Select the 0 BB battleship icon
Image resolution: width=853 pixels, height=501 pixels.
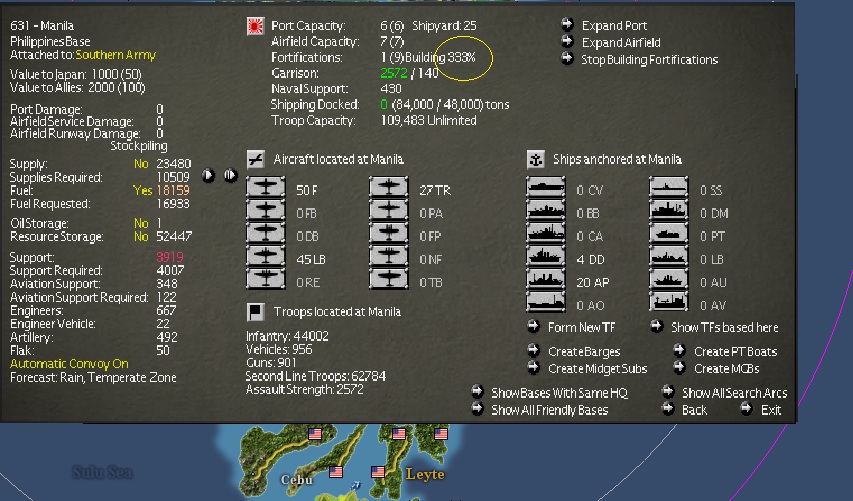tap(546, 211)
